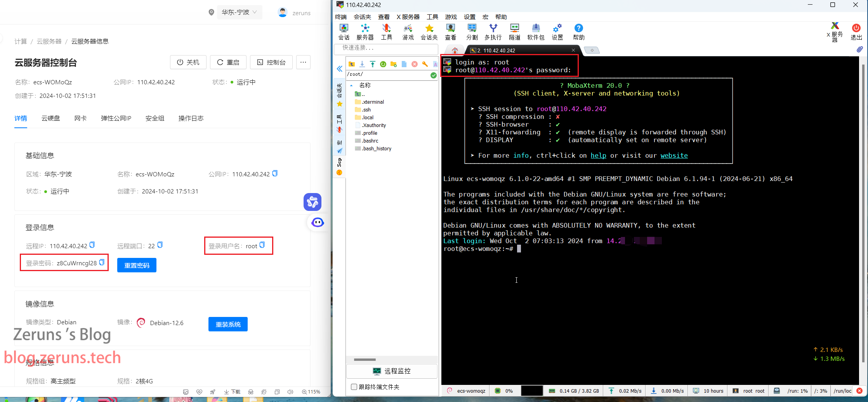Viewport: 868px width, 402px height.
Task: Open the zeruns user account menu
Action: click(x=294, y=13)
